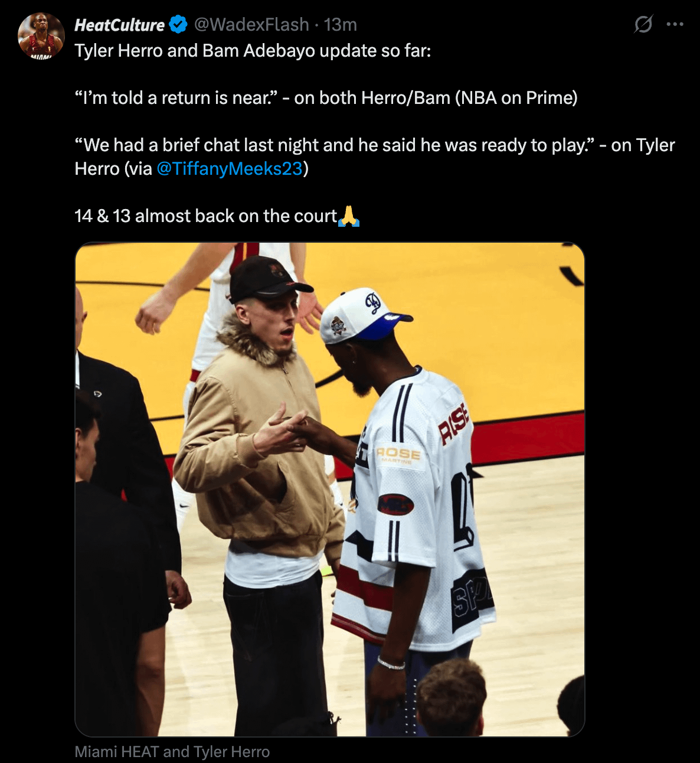Open the Grok explain post icon
Viewport: 700px width, 763px height.
pyautogui.click(x=643, y=24)
